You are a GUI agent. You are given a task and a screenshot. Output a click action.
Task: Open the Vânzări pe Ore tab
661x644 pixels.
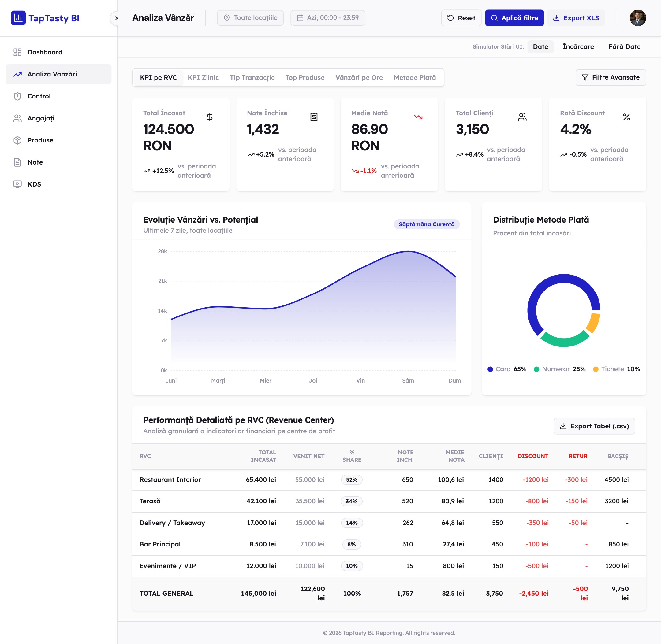(x=359, y=77)
